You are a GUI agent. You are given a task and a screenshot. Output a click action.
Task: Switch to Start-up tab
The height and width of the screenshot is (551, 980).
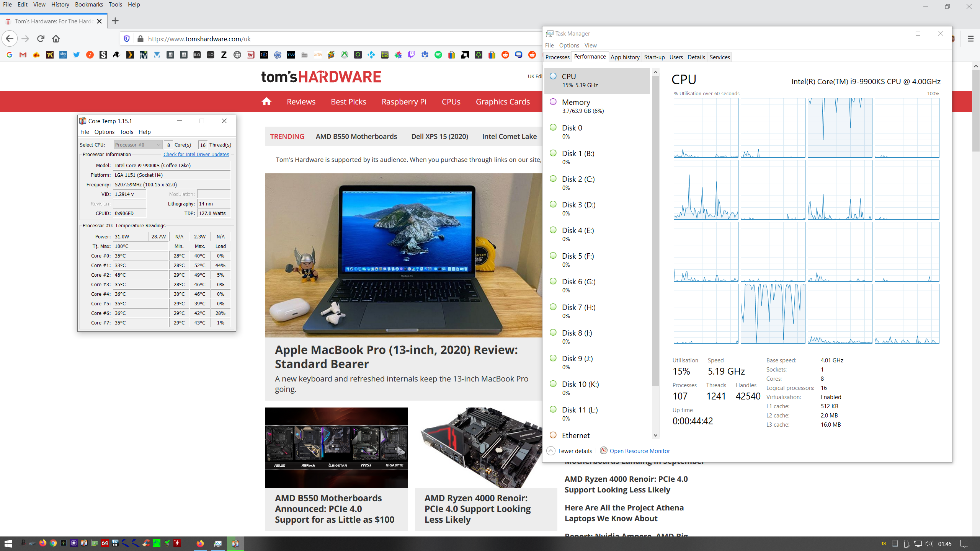[654, 57]
